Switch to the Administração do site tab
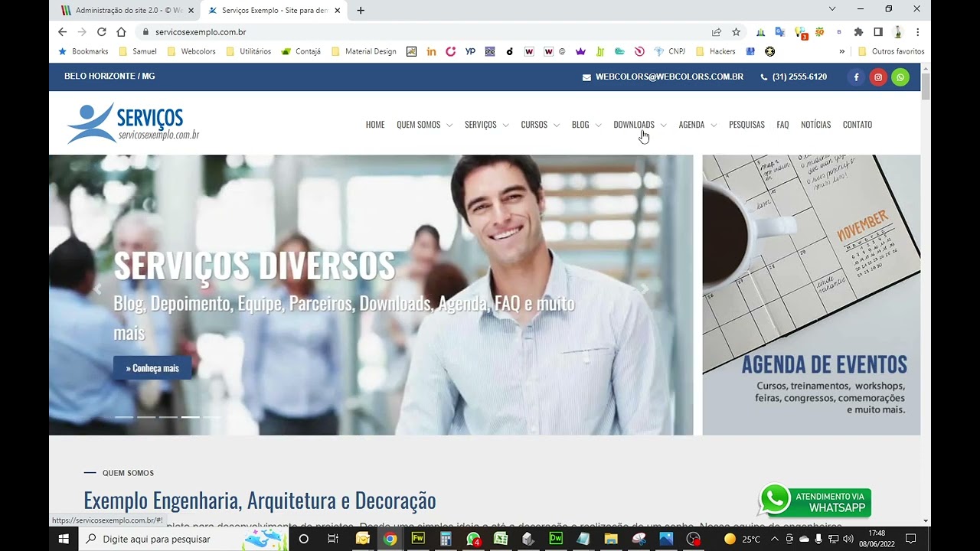 click(x=127, y=11)
